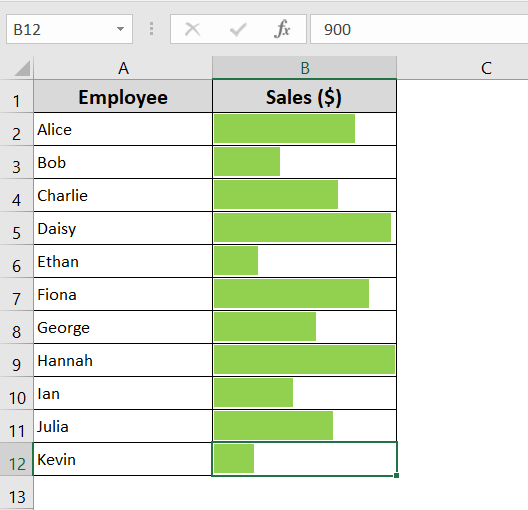528x510 pixels.
Task: Click Alice's sales data bar cell
Action: click(x=304, y=129)
